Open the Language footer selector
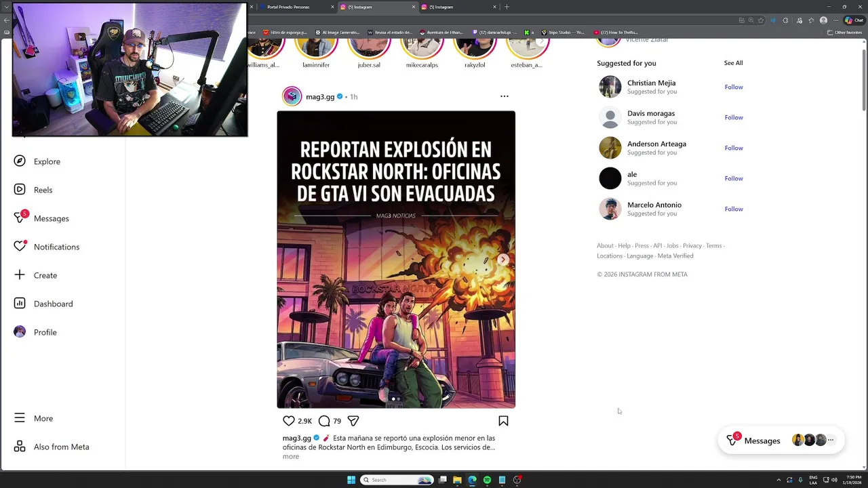Image resolution: width=868 pixels, height=488 pixels. pos(640,256)
